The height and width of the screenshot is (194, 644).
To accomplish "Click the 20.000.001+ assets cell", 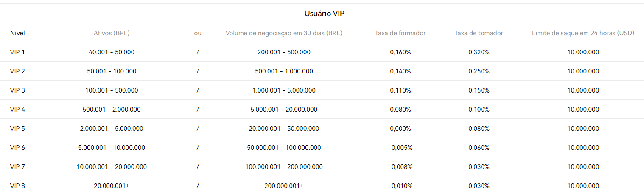I will click(112, 186).
